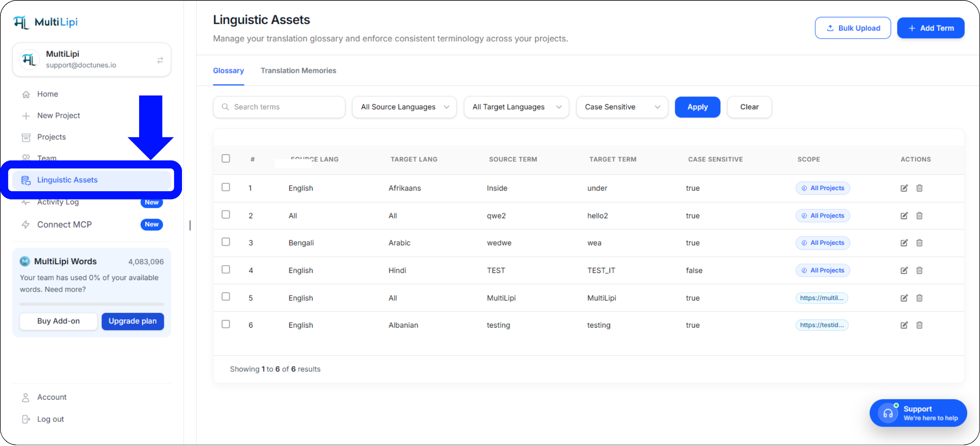
Task: Click the Upgrade plan button
Action: (x=132, y=321)
